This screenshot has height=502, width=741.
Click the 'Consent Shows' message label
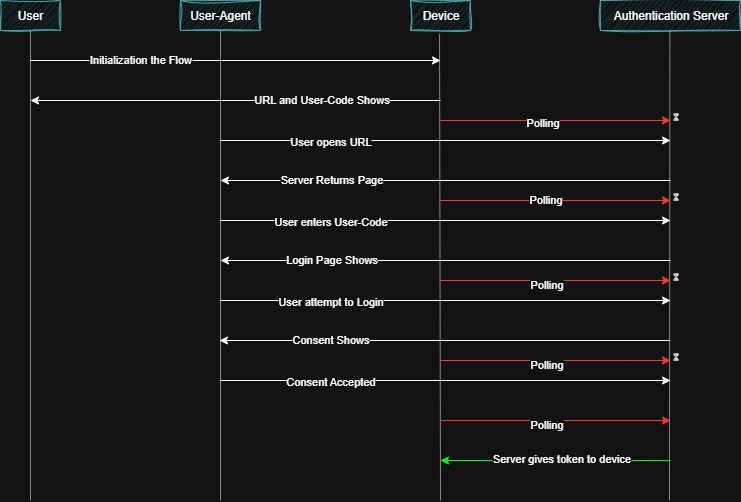[330, 341]
